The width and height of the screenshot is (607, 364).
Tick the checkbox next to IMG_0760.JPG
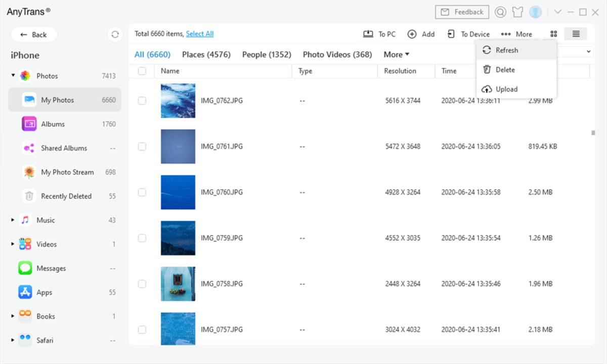142,192
